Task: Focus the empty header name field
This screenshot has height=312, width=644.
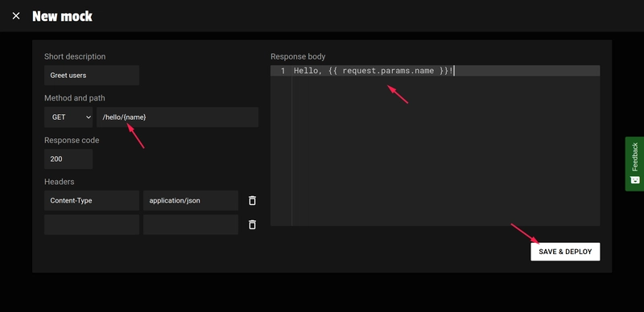Action: tap(92, 224)
